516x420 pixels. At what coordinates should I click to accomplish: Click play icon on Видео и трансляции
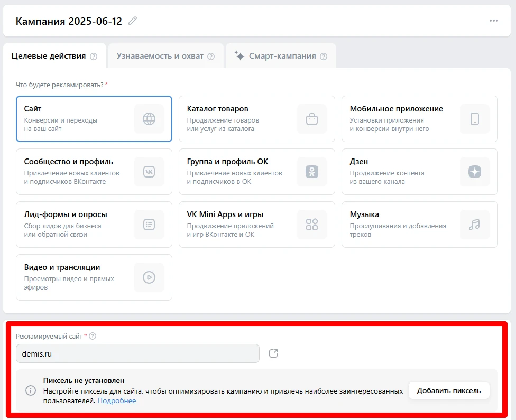click(x=149, y=277)
